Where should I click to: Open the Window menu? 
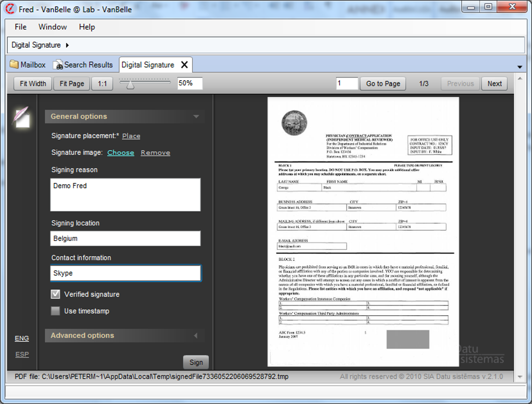pos(52,27)
